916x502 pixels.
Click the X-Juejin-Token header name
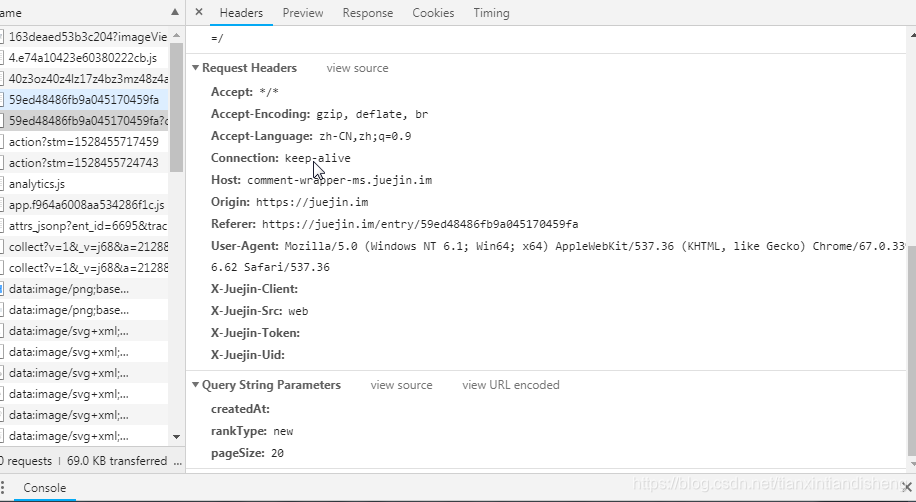[x=255, y=333]
